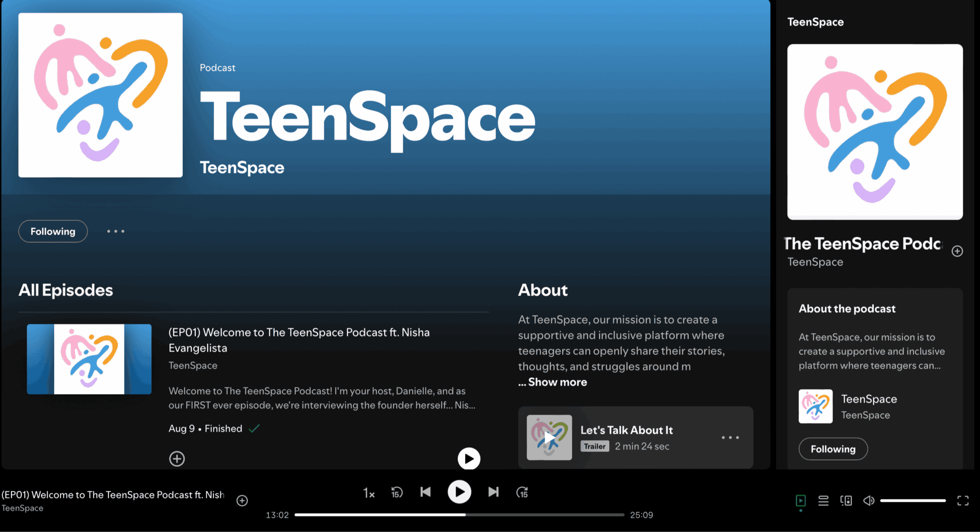Viewport: 980px width, 532px height.
Task: Skip back 15 seconds
Action: (397, 492)
